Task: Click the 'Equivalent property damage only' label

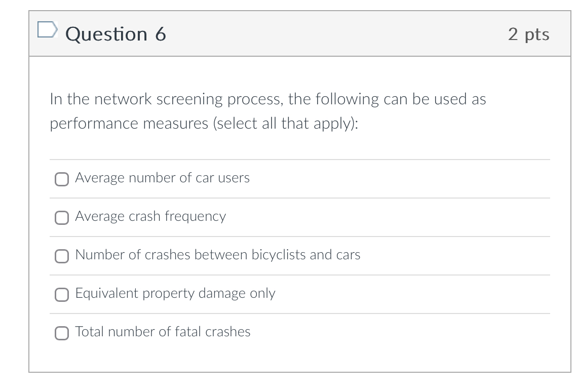Action: coord(175,293)
